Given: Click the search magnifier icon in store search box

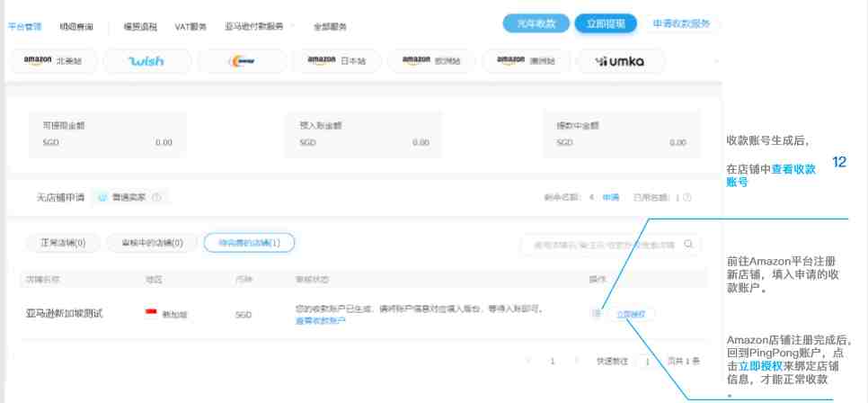Looking at the screenshot, I should (x=688, y=244).
